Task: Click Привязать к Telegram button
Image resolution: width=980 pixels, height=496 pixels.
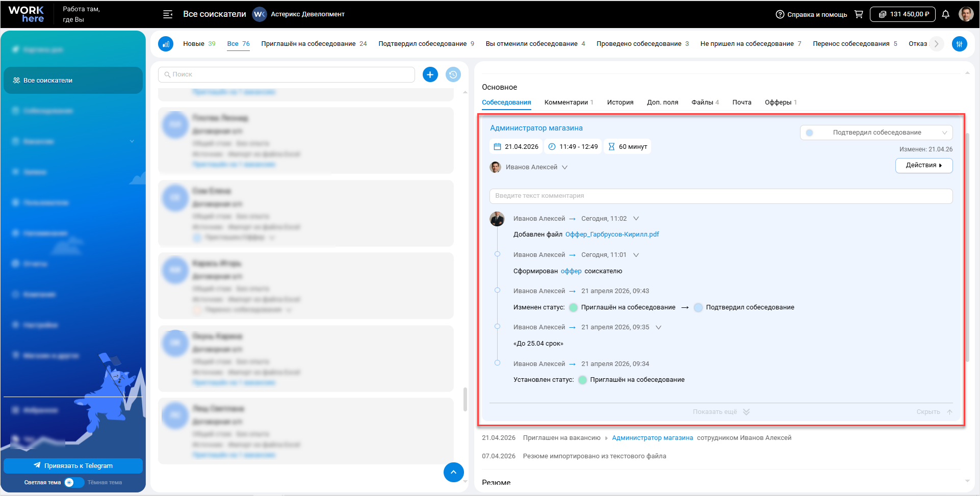Action: point(73,466)
